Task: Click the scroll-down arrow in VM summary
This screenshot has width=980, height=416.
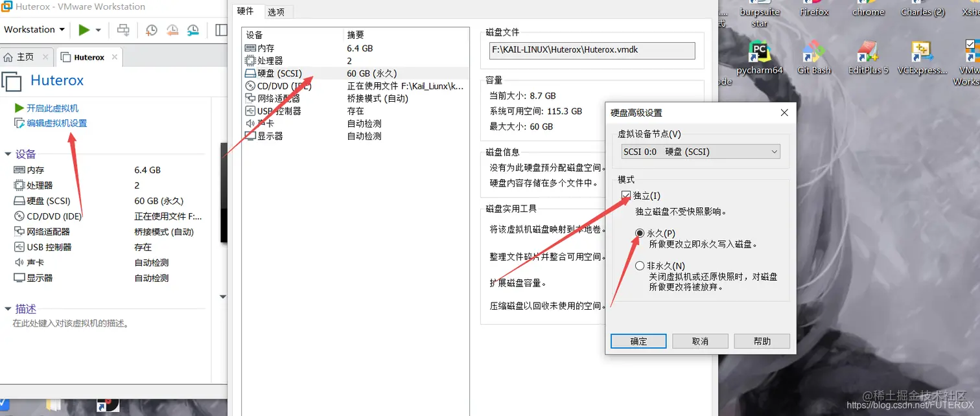Action: pyautogui.click(x=223, y=297)
